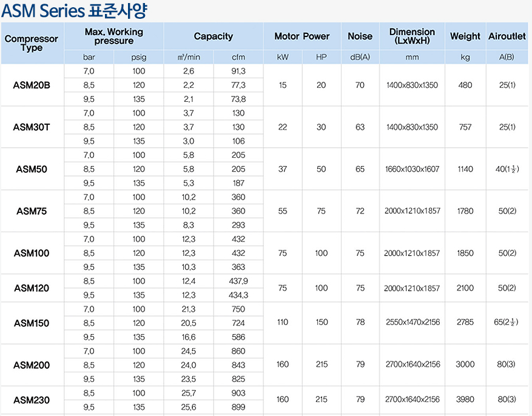Viewport: 532px width, 416px height.
Task: Click the Dimension (LxWxH) header
Action: click(x=412, y=36)
